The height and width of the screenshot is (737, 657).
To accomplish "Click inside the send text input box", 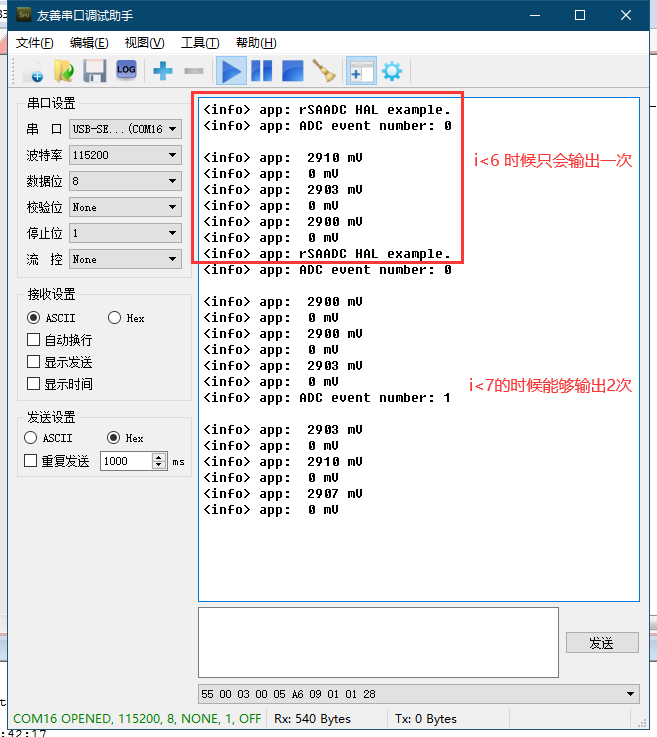I will tap(378, 643).
